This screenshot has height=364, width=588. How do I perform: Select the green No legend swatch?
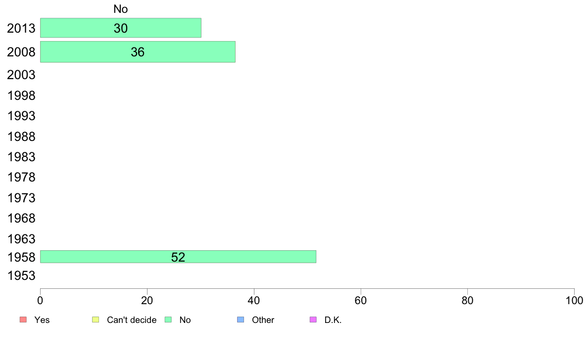168,319
